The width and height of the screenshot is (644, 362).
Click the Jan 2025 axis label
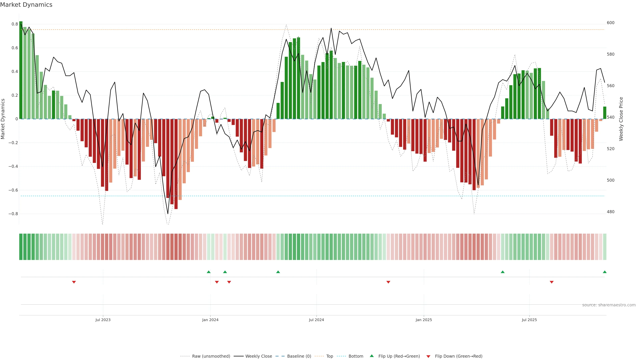tap(423, 320)
